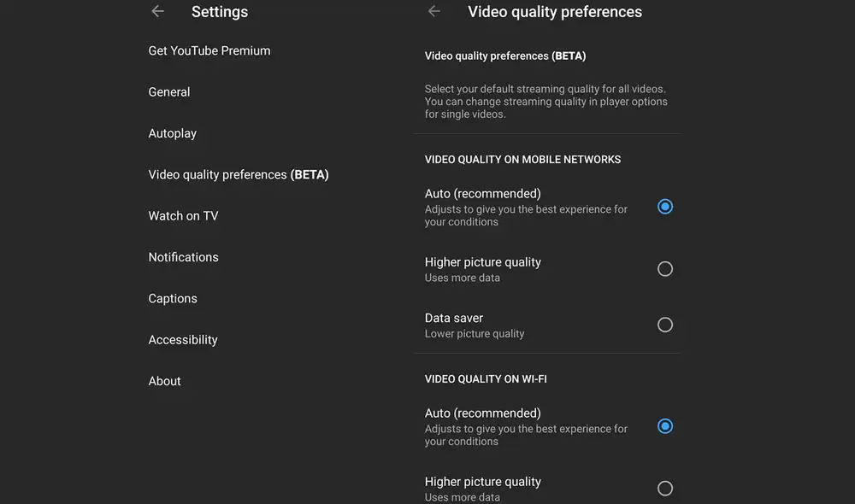The image size is (855, 504).
Task: Open the About section
Action: point(164,381)
